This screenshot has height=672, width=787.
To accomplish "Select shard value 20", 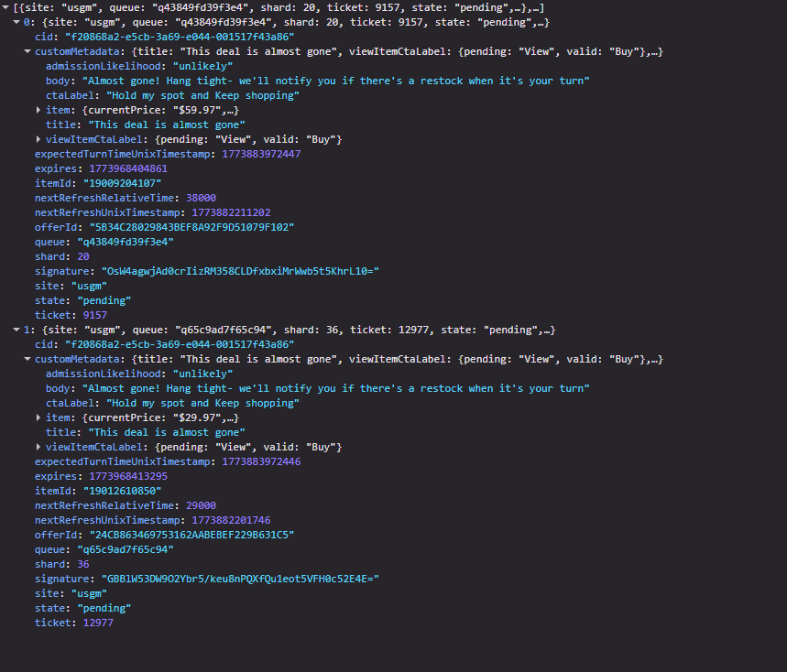I will (83, 256).
